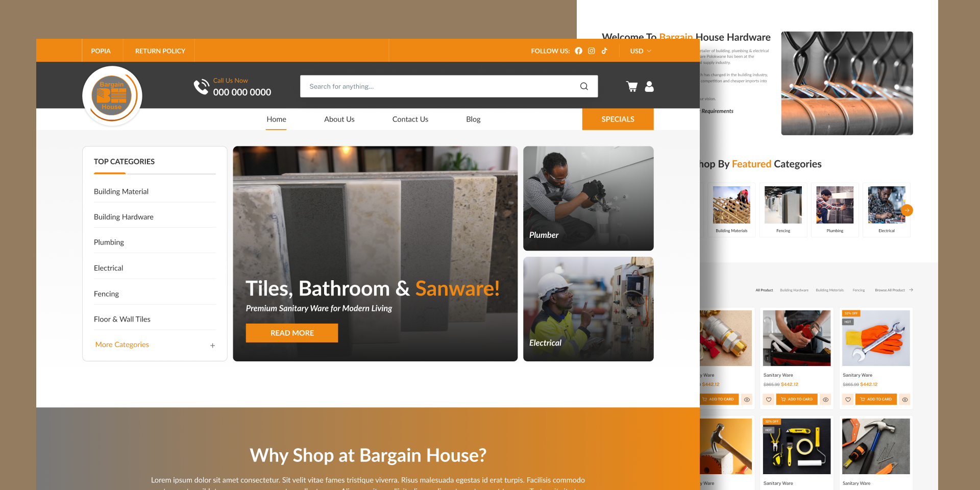Open the Building Materials featured category card
Viewport: 980px width, 490px height.
point(731,210)
